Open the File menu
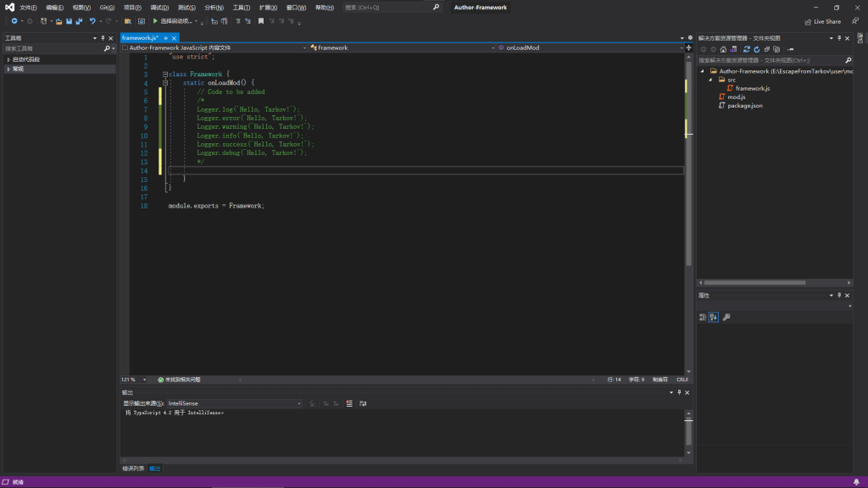Screen dimensions: 868x488 coord(28,7)
